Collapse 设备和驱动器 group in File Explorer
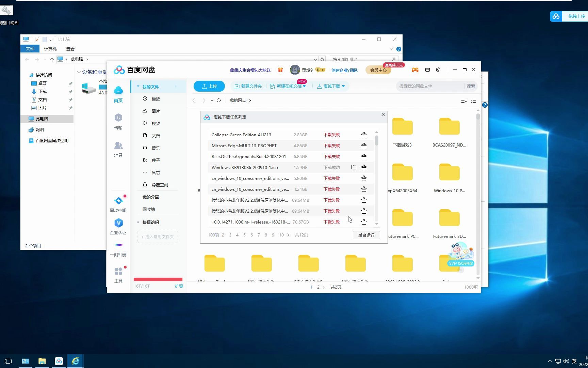588x368 pixels. point(79,72)
